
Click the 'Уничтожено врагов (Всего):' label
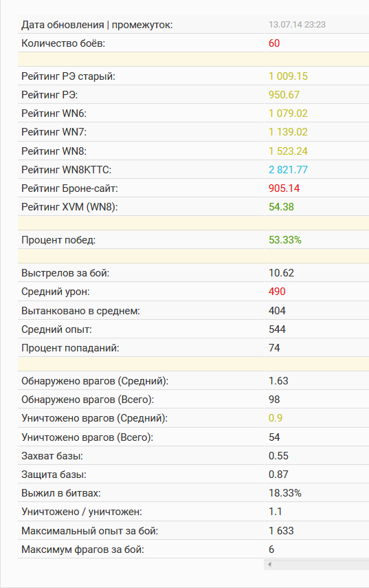(x=87, y=437)
